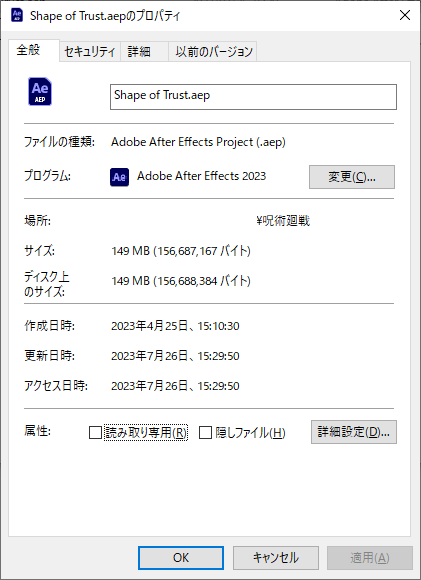Click the After Effects icon in title bar
This screenshot has height=580, width=421.
[x=17, y=15]
